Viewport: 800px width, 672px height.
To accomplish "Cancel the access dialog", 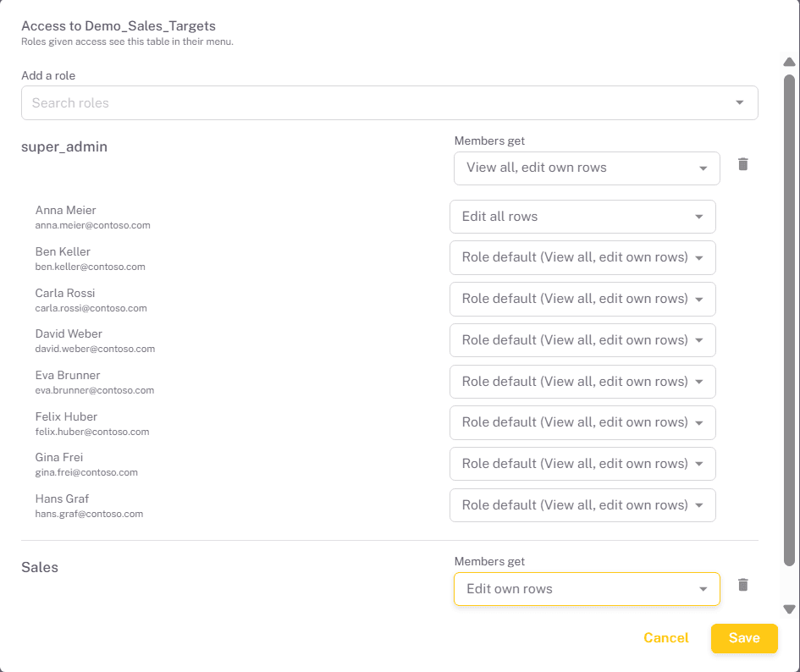I will [x=665, y=638].
